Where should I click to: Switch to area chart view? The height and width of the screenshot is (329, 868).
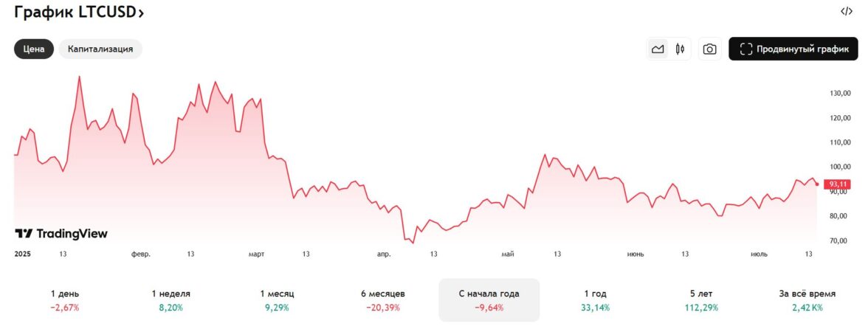tap(658, 49)
